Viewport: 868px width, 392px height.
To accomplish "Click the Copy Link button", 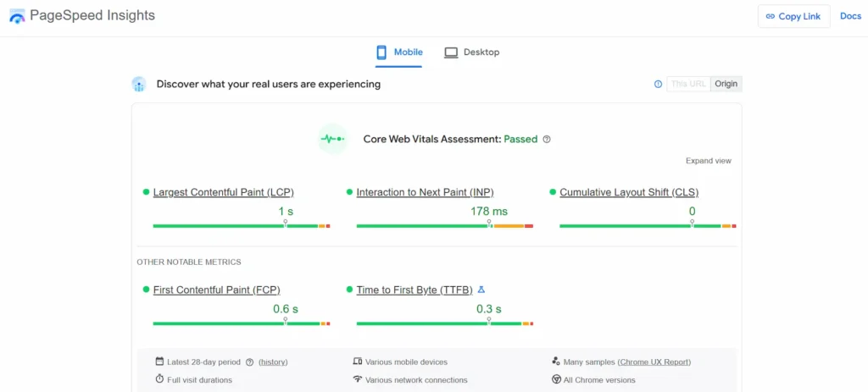I will tap(793, 16).
